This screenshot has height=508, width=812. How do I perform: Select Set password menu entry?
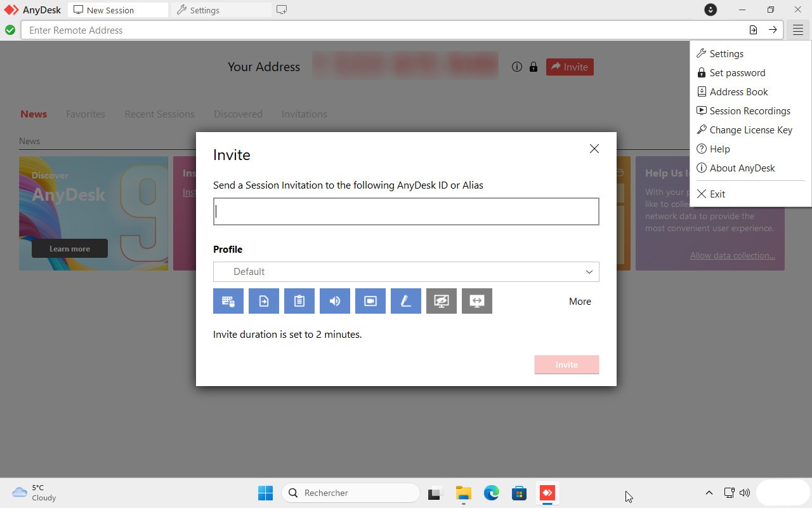pyautogui.click(x=750, y=73)
